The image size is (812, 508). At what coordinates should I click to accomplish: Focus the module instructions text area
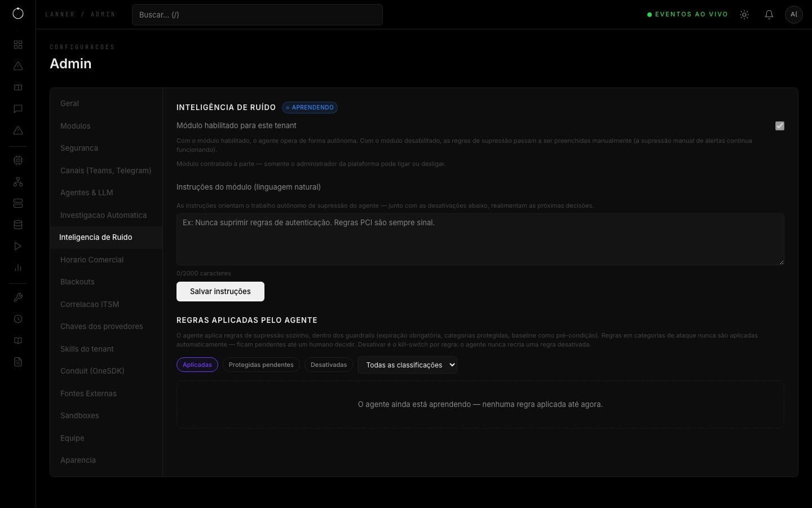pyautogui.click(x=480, y=239)
